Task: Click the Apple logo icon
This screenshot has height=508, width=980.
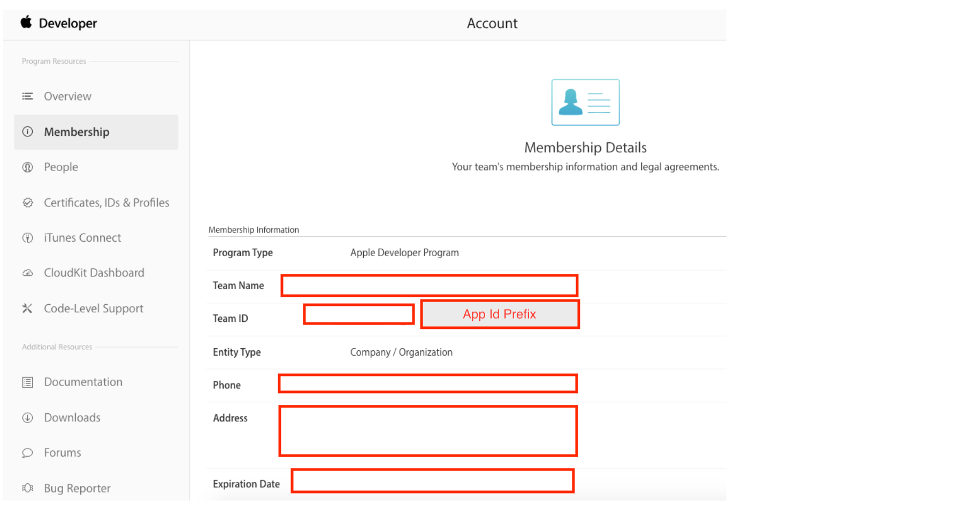Action: (26, 22)
